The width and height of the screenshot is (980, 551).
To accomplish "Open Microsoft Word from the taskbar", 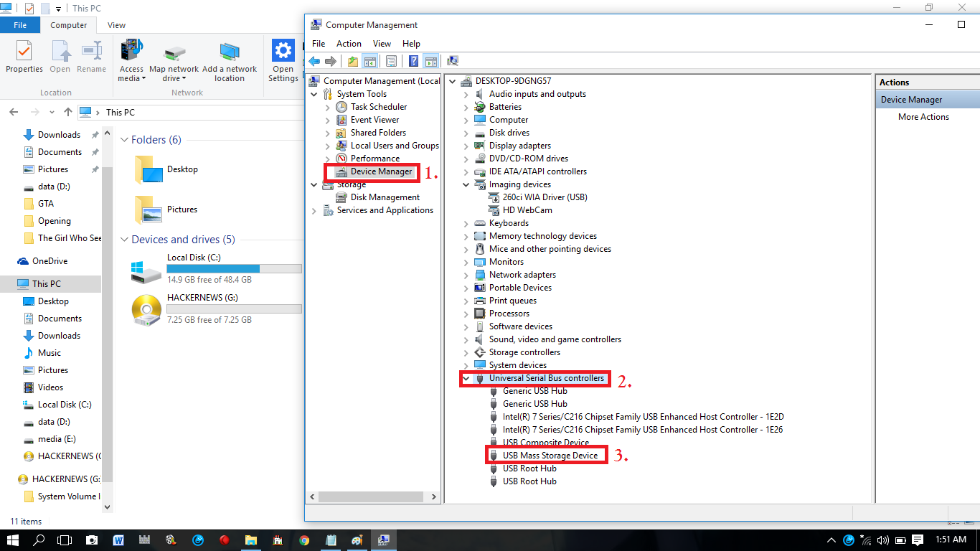I will click(x=118, y=540).
